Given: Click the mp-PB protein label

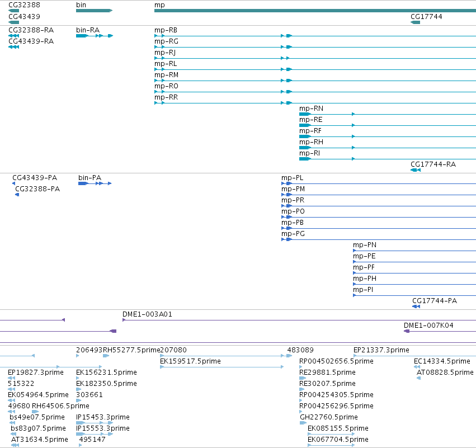Looking at the screenshot, I should click(293, 223).
